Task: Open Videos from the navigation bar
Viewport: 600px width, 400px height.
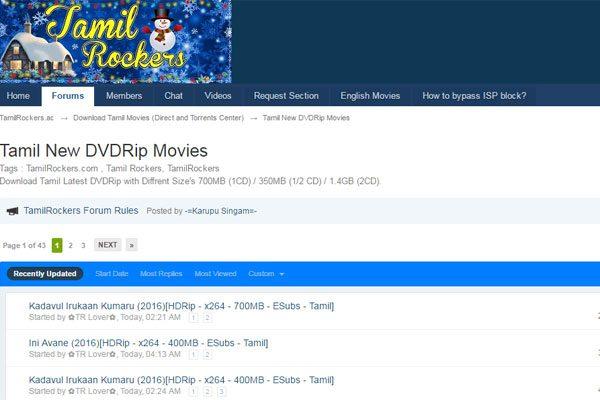Action: 218,96
